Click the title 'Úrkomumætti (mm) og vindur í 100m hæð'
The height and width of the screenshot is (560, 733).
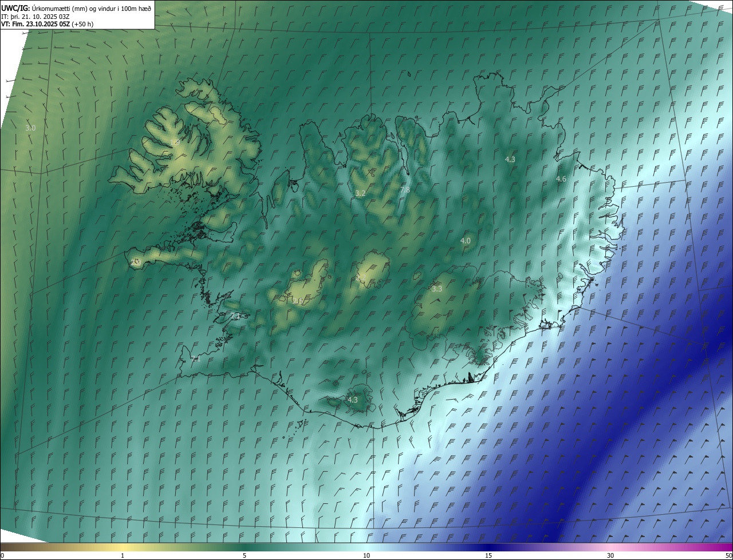92,8
